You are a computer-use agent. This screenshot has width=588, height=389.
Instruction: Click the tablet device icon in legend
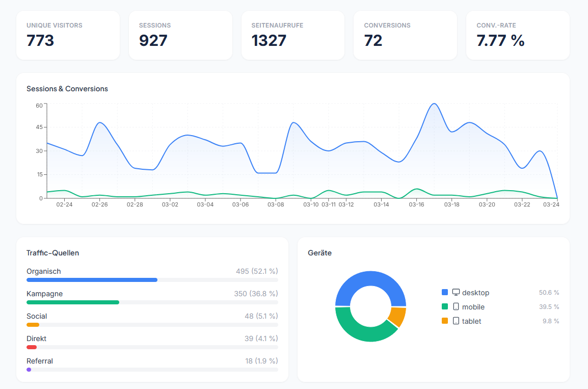click(x=456, y=321)
